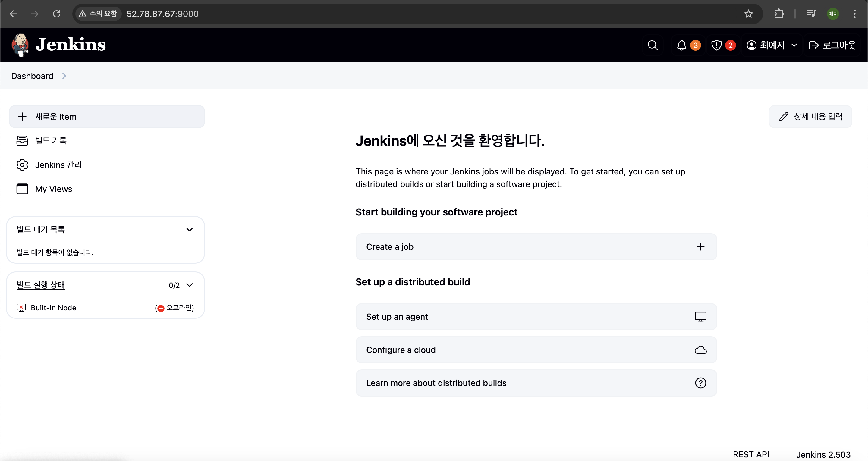Open the Built-In Node link

tap(53, 308)
